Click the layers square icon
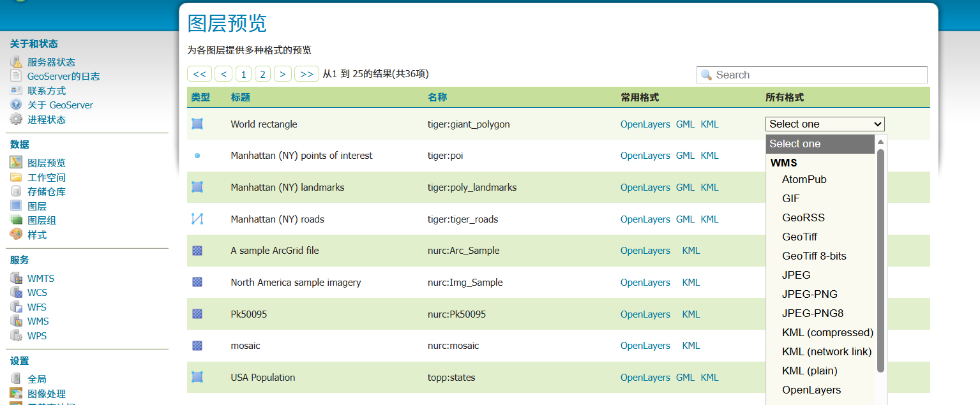 pyautogui.click(x=16, y=206)
